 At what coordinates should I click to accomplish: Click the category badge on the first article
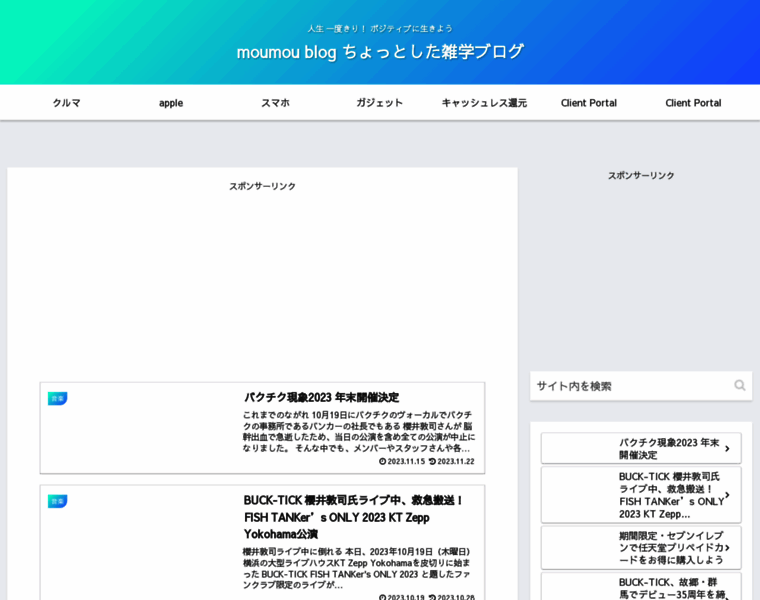point(57,398)
